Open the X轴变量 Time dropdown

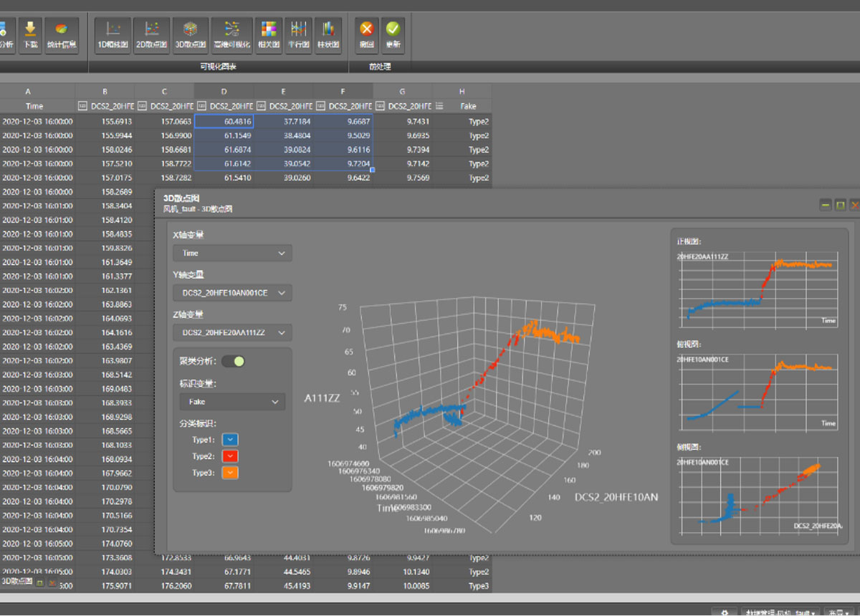tap(232, 253)
